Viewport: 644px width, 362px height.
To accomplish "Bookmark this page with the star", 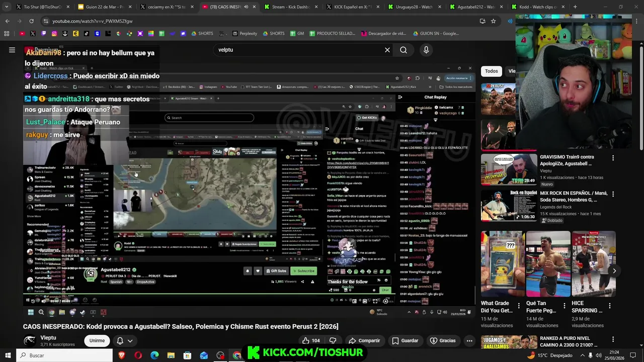I will coord(494,21).
